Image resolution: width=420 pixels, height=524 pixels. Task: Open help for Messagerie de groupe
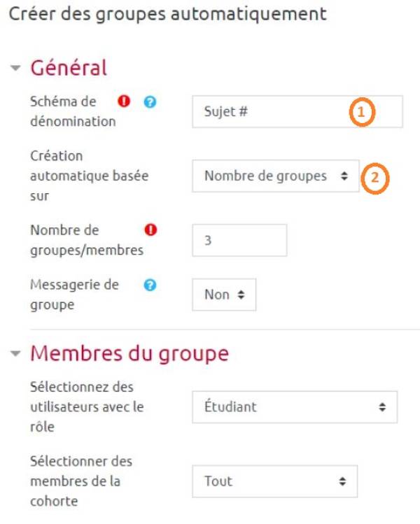[x=150, y=285]
